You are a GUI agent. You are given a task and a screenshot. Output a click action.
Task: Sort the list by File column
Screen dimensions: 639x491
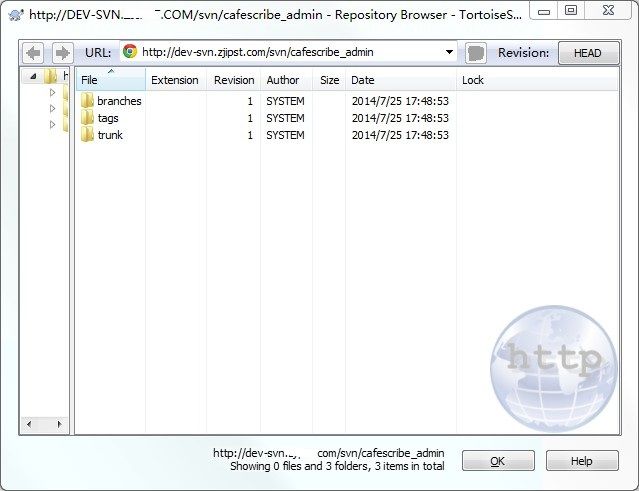pos(110,79)
